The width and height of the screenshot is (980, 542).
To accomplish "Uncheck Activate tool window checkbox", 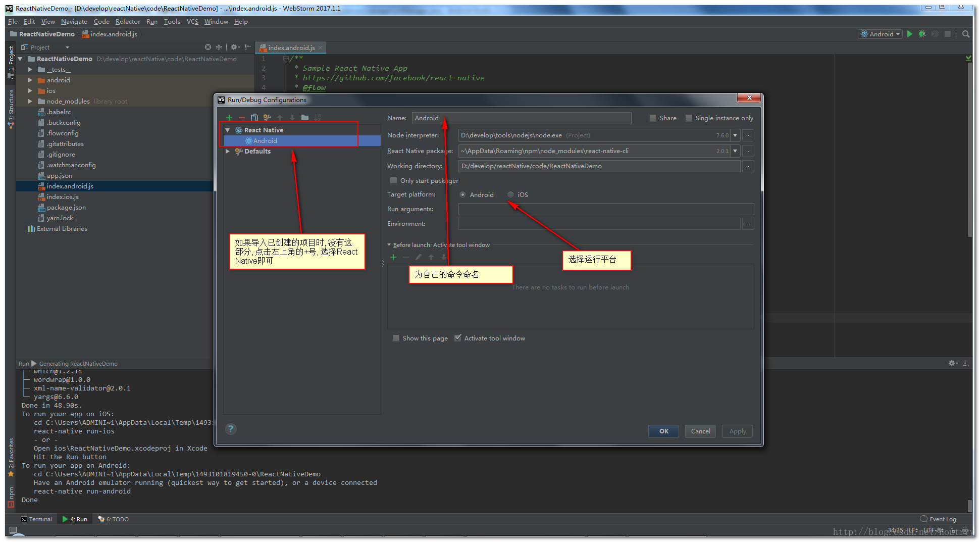I will coord(457,338).
